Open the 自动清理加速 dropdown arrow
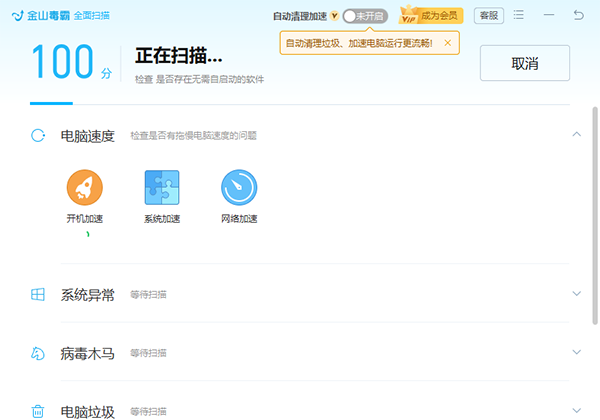This screenshot has height=420, width=600. tap(334, 16)
